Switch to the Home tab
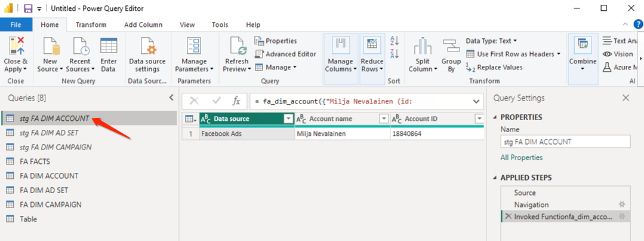The image size is (644, 241). point(50,25)
